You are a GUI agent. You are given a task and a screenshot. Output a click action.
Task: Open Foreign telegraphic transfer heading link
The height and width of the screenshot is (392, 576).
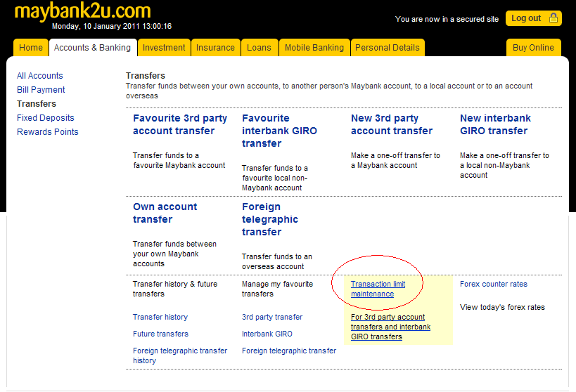[x=270, y=219]
